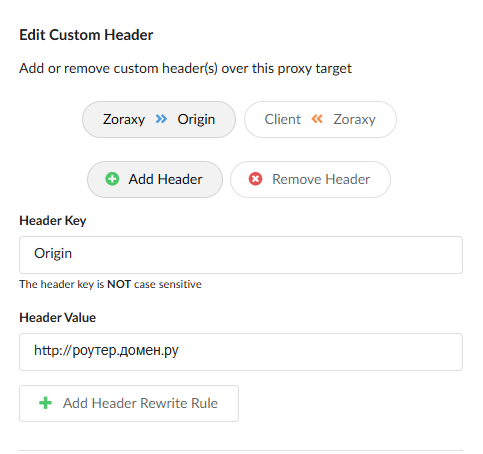The image size is (483, 454).
Task: Click the blue double chevron icon
Action: (x=161, y=119)
